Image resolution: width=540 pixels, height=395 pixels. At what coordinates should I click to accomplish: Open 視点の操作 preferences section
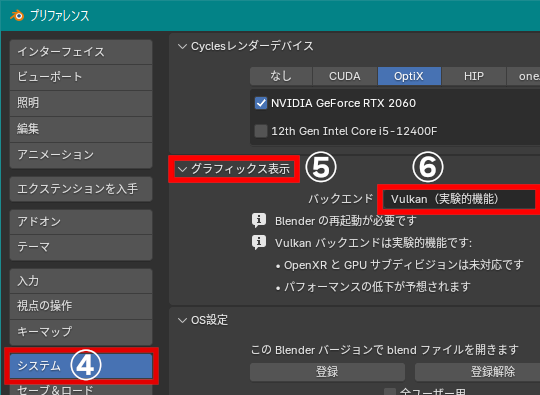pos(81,306)
